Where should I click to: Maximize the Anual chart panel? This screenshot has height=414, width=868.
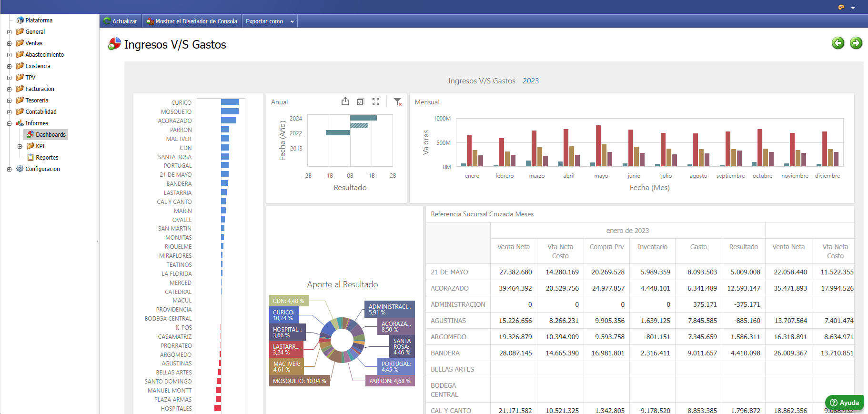point(376,101)
